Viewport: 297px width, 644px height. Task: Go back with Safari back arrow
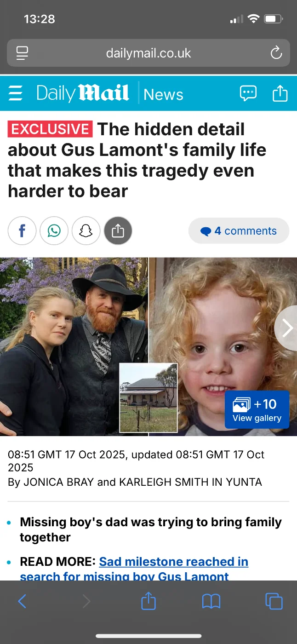pyautogui.click(x=22, y=601)
